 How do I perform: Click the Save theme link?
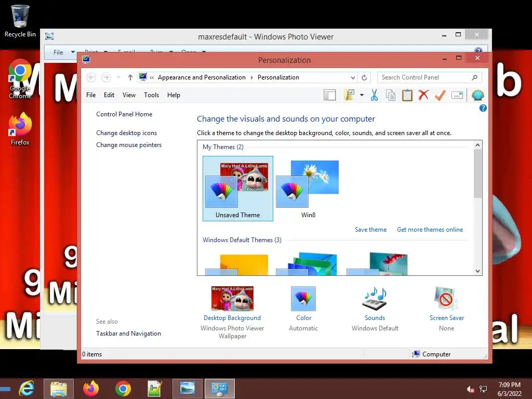pyautogui.click(x=370, y=230)
